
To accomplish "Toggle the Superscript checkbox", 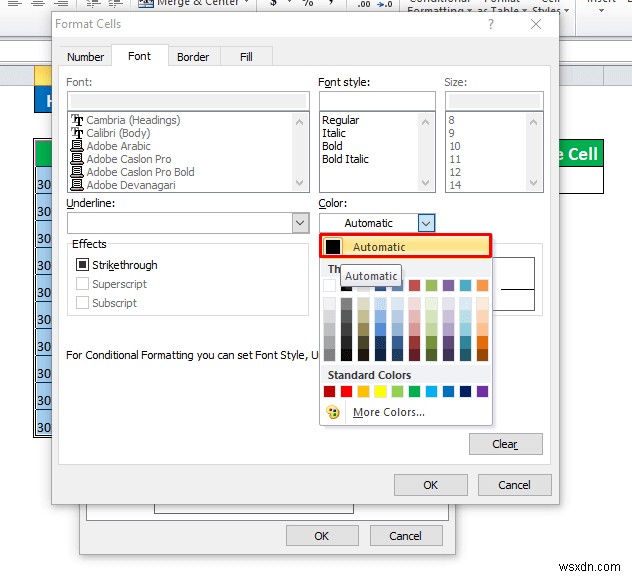I will pyautogui.click(x=82, y=284).
